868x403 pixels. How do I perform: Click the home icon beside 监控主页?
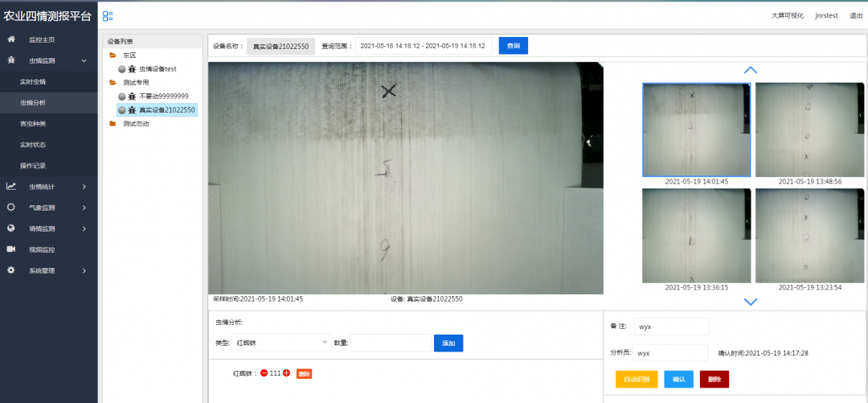click(11, 39)
